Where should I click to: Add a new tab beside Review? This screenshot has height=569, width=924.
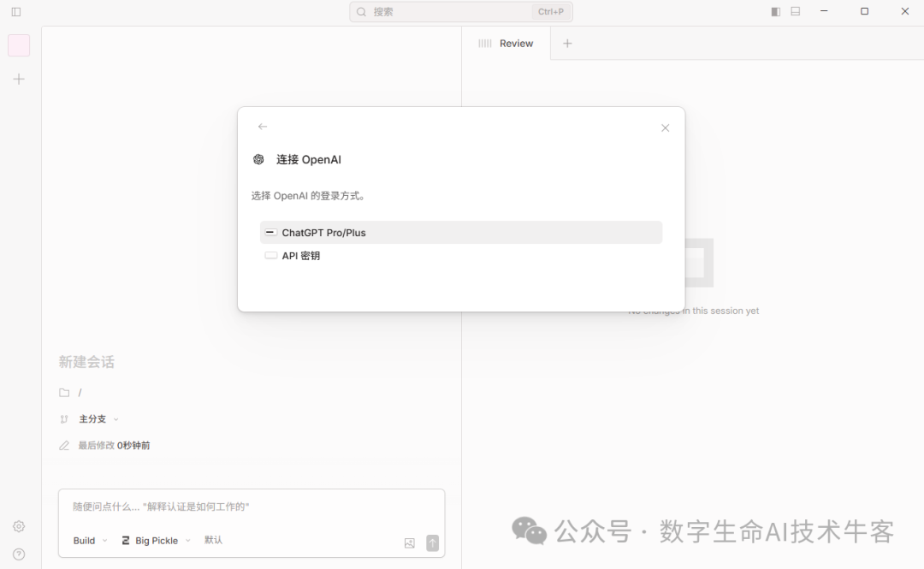[567, 43]
